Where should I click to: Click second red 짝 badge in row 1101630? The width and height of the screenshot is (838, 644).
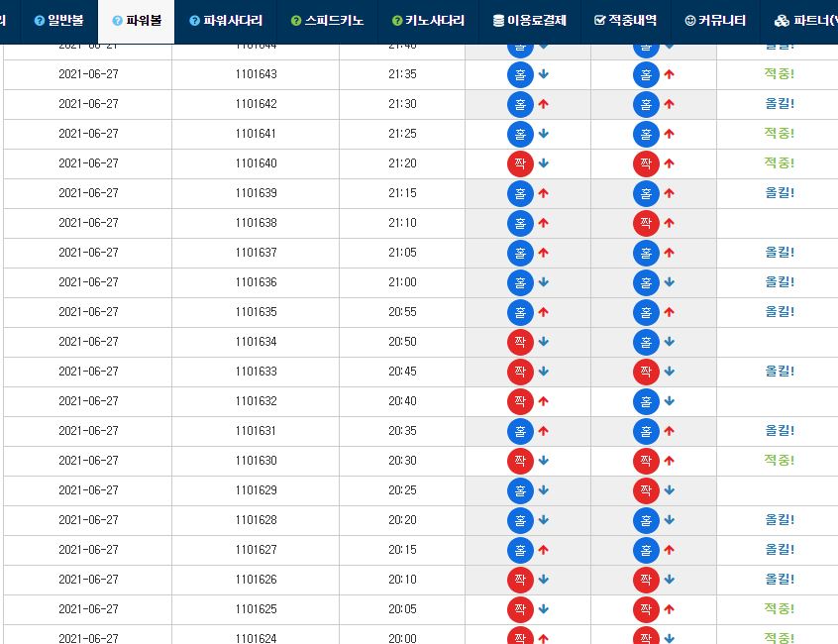click(x=646, y=461)
